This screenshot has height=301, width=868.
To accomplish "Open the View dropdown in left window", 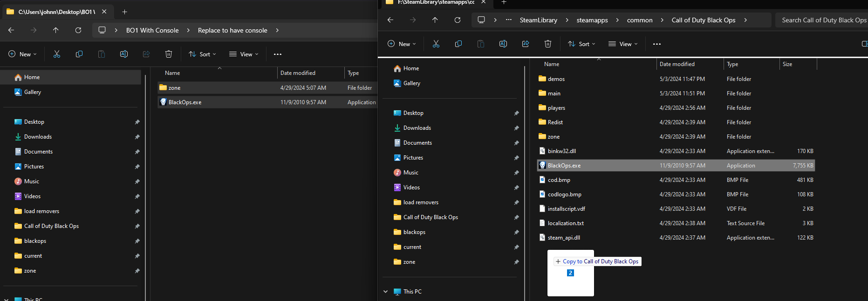I will pyautogui.click(x=244, y=54).
